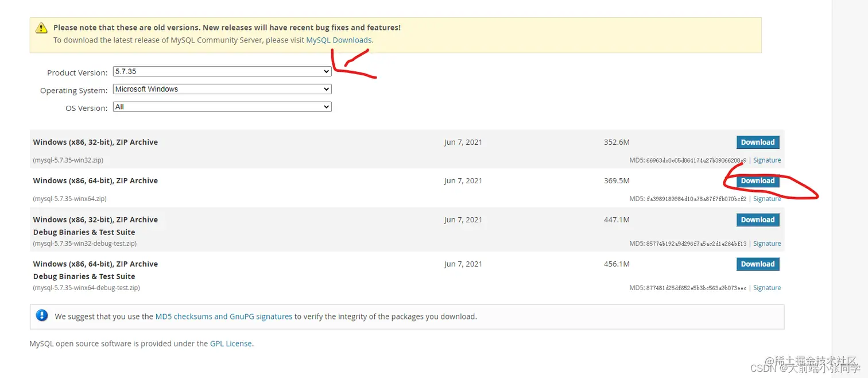Click the 456.1M file size text

[x=617, y=264]
